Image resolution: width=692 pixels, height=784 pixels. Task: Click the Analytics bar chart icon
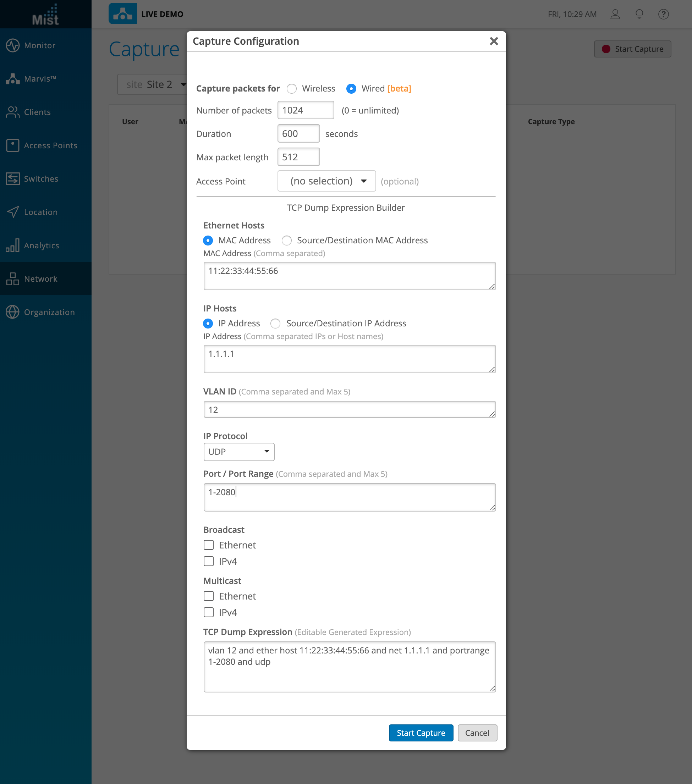click(12, 245)
